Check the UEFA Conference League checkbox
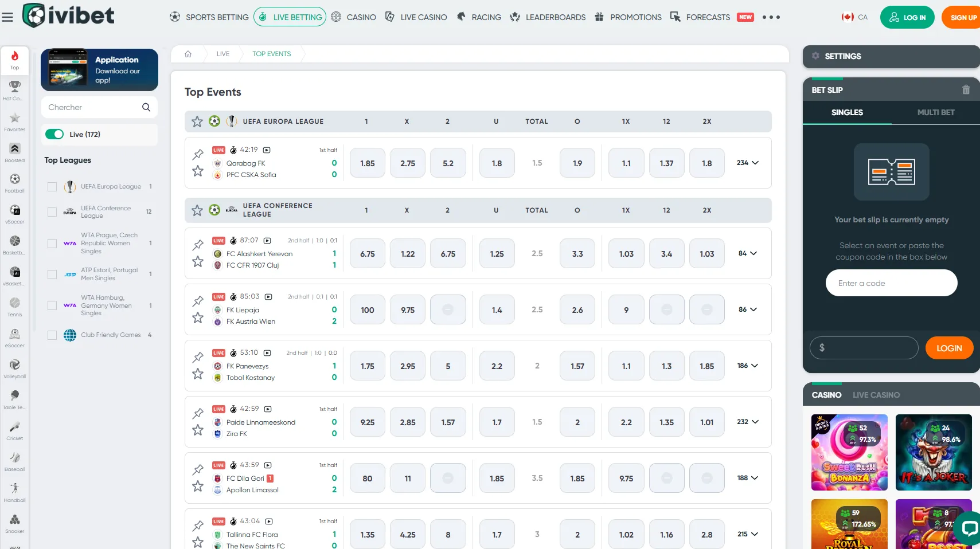The height and width of the screenshot is (549, 980). point(52,212)
